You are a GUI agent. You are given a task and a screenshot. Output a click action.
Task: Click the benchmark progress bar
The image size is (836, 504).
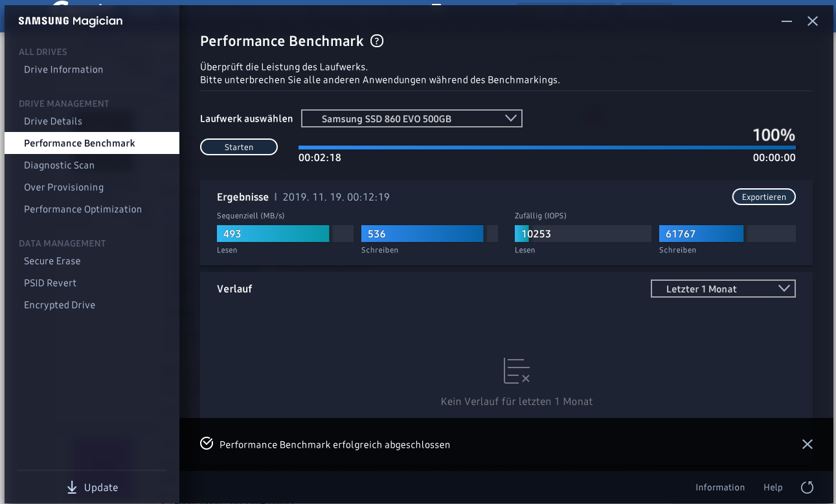pyautogui.click(x=547, y=148)
